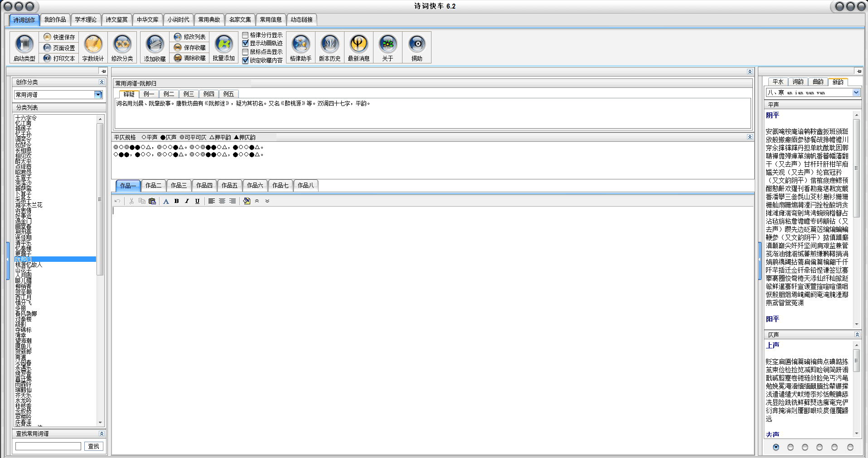Uncheck 显示动画轨迹 option

[245, 43]
